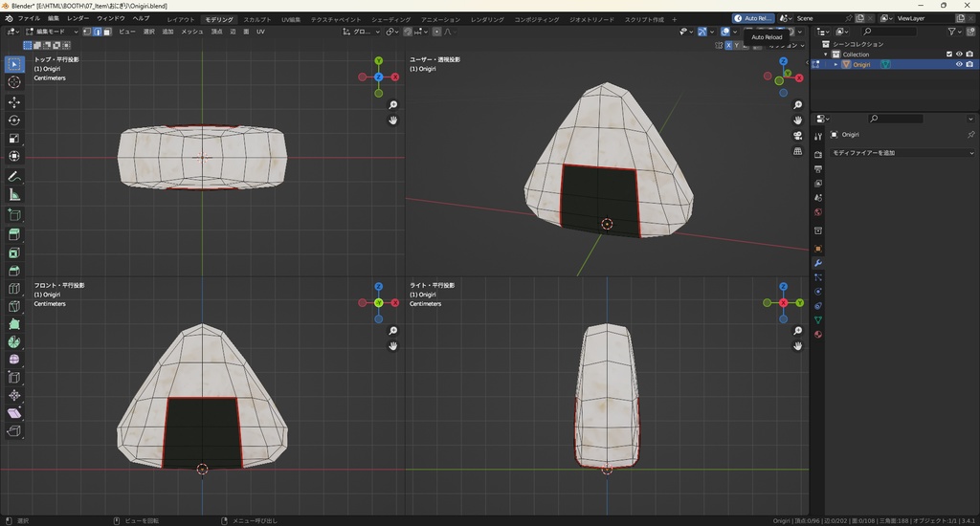Activate the 3D Cursor tool

click(x=14, y=82)
